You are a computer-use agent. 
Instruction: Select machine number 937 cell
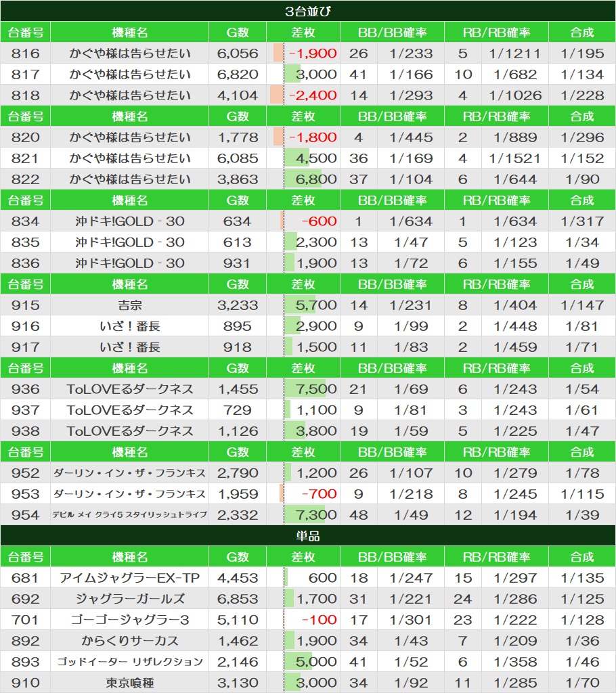26,410
